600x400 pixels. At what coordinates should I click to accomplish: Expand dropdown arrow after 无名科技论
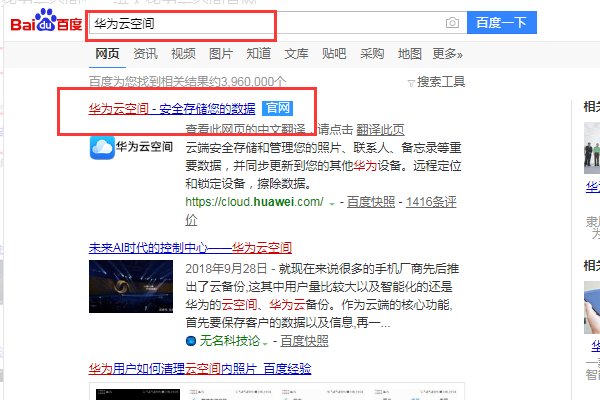tap(265, 343)
